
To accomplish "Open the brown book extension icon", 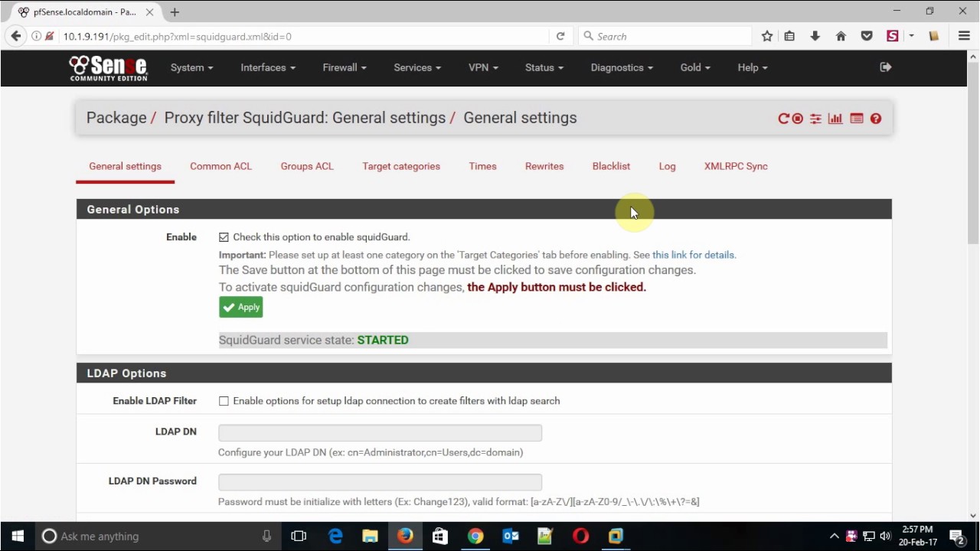I will 933,36.
